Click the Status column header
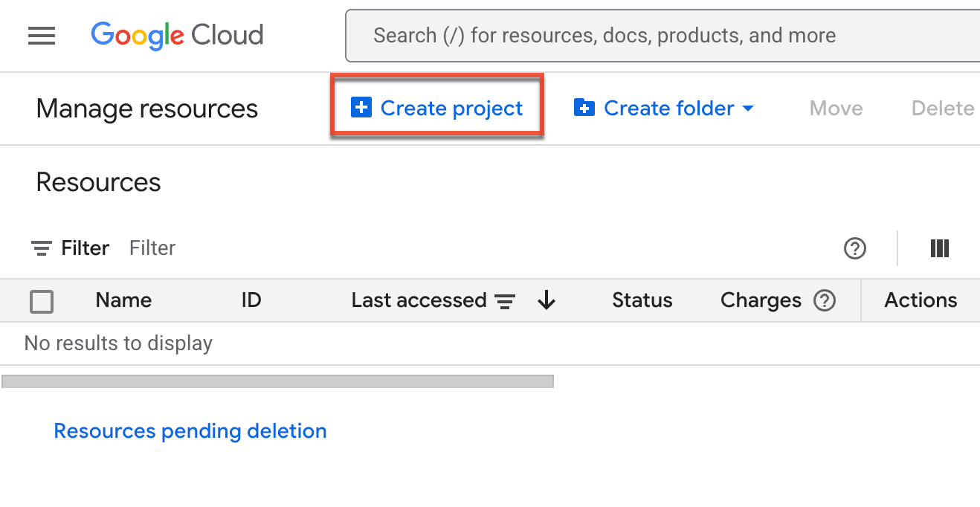The image size is (980, 507). (642, 300)
